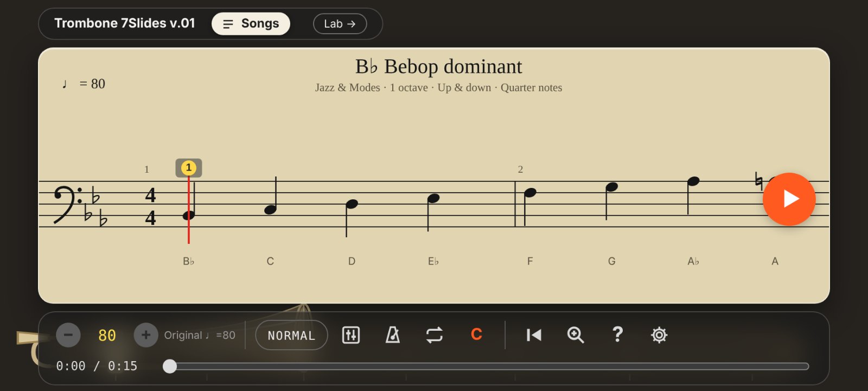Image resolution: width=868 pixels, height=391 pixels.
Task: Click the yellow measure 1 marker
Action: tap(189, 168)
